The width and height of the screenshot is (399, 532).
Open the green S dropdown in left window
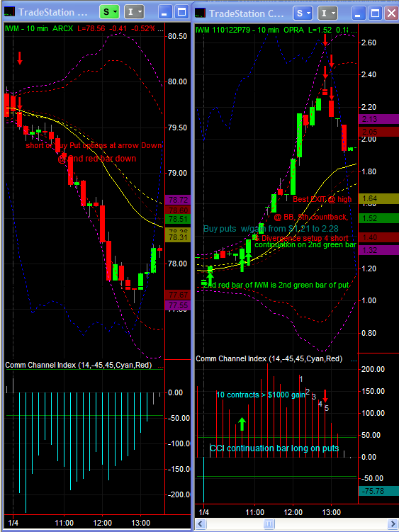(x=109, y=12)
